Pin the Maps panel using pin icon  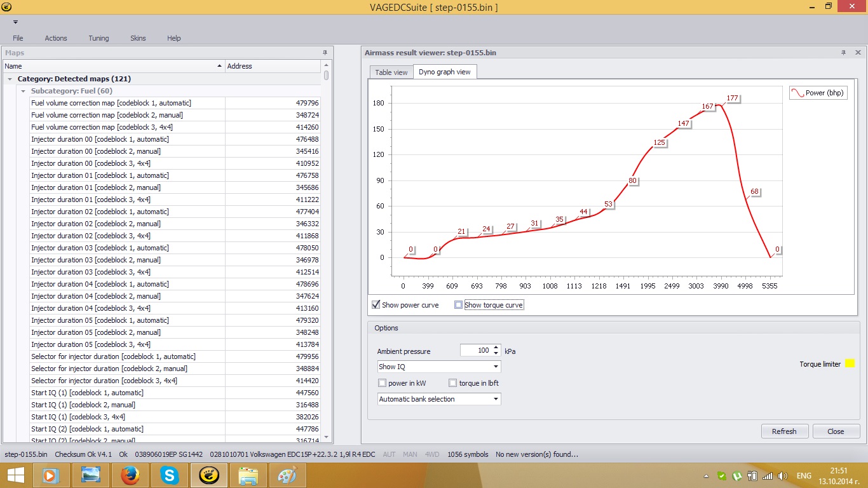tap(325, 53)
